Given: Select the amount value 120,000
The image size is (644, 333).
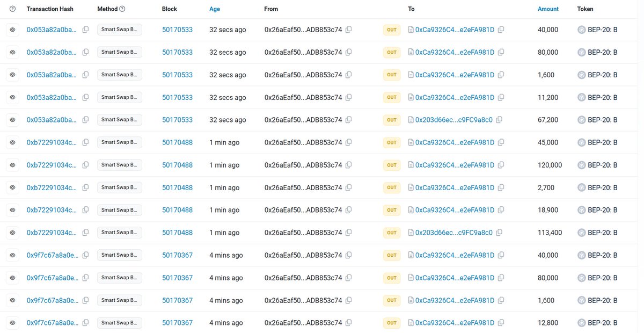Looking at the screenshot, I should point(550,165).
